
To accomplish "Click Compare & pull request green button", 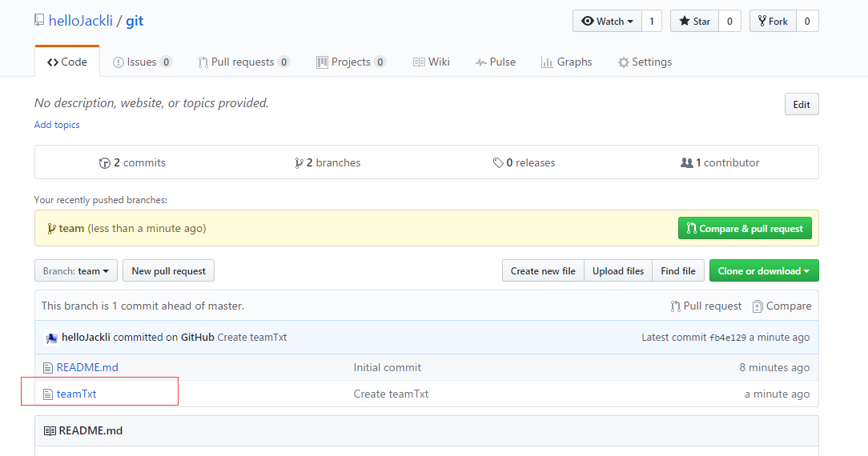I will point(745,228).
